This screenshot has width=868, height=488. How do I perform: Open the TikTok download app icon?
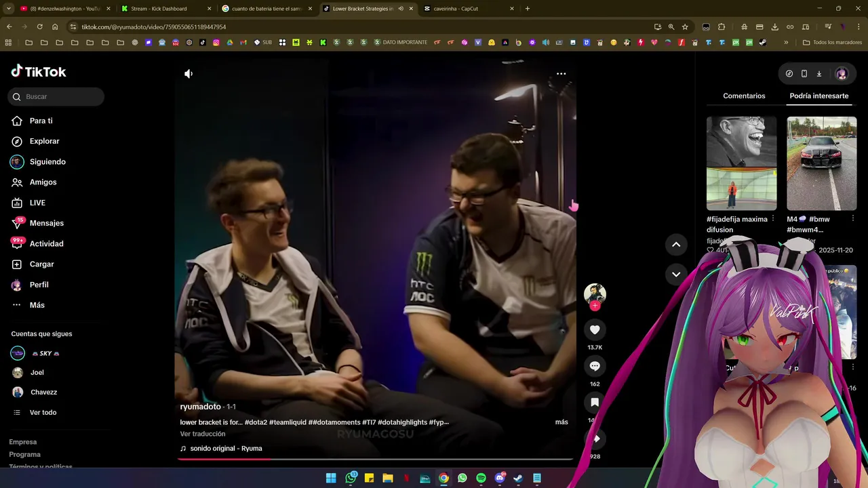[x=818, y=73]
